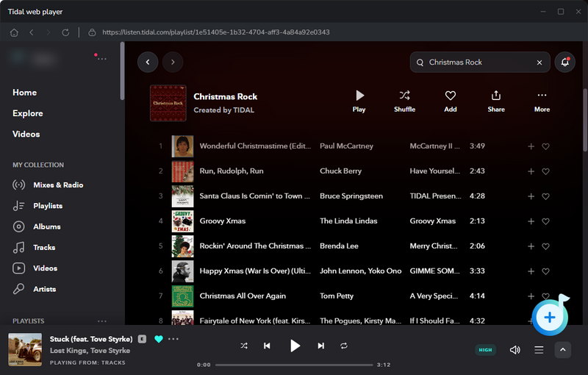Open Home in the sidebar
Image resolution: width=588 pixels, height=375 pixels.
[x=24, y=93]
